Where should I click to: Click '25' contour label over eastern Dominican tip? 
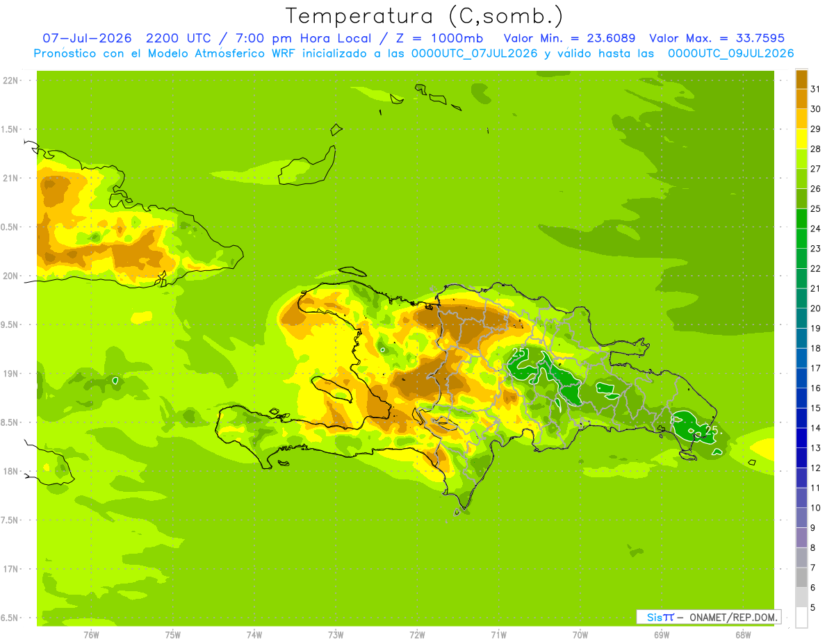pos(712,430)
